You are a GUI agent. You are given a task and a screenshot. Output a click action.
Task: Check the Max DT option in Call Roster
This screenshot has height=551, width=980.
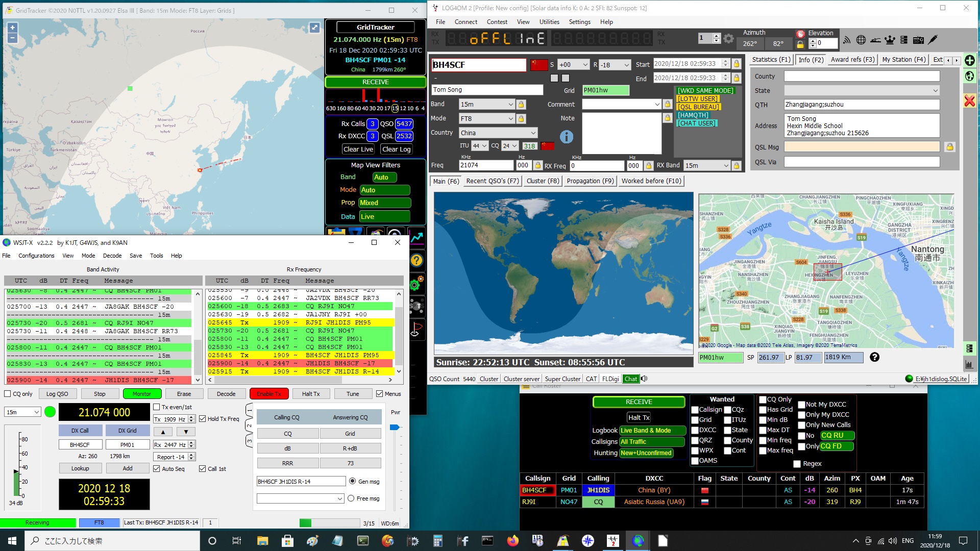[764, 430]
